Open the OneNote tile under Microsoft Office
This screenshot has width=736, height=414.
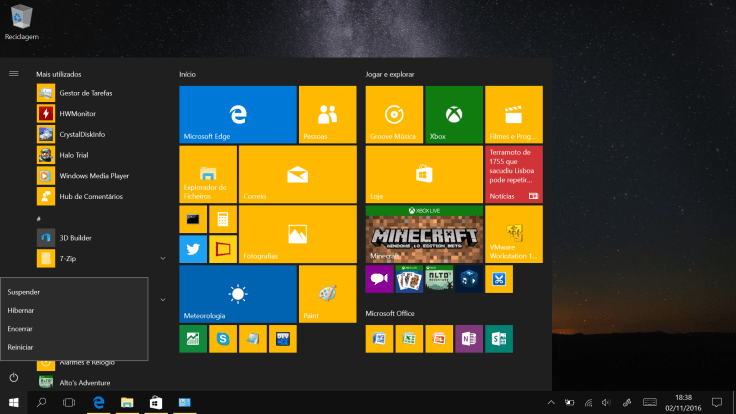pos(468,339)
